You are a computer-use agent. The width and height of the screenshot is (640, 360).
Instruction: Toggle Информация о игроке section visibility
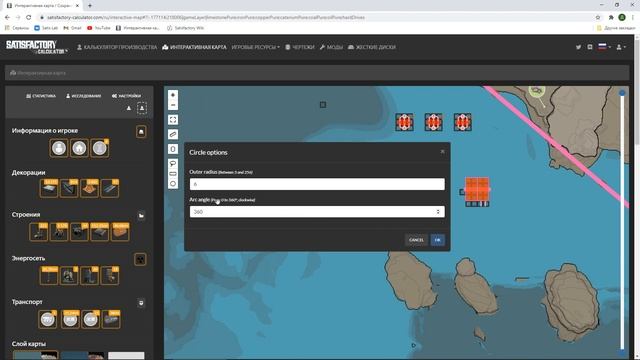click(x=141, y=131)
